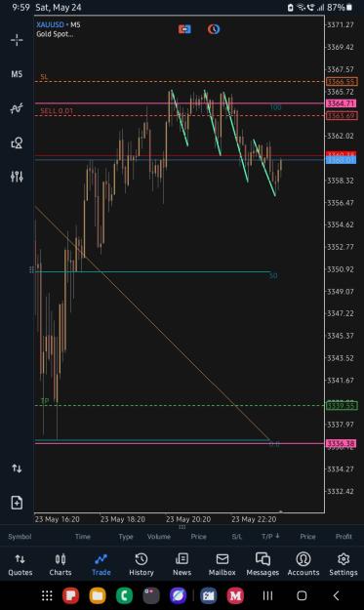Image resolution: width=364 pixels, height=610 pixels.
Task: Tap the 3363.69 sell price tag
Action: tap(341, 116)
